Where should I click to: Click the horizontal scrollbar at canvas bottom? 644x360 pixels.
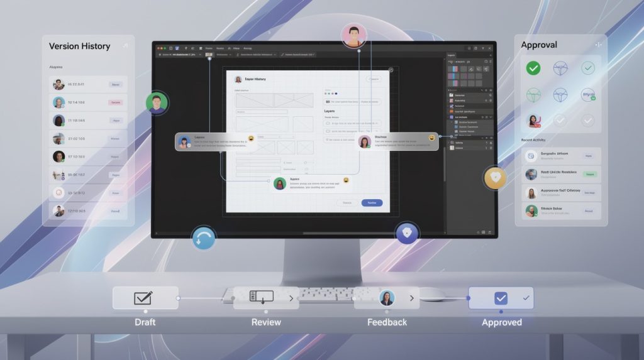tap(349, 233)
